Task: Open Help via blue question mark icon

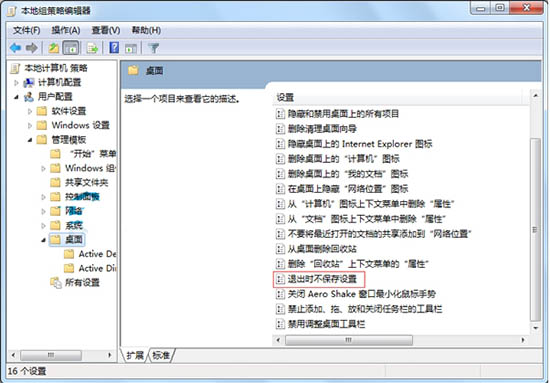Action: (114, 48)
